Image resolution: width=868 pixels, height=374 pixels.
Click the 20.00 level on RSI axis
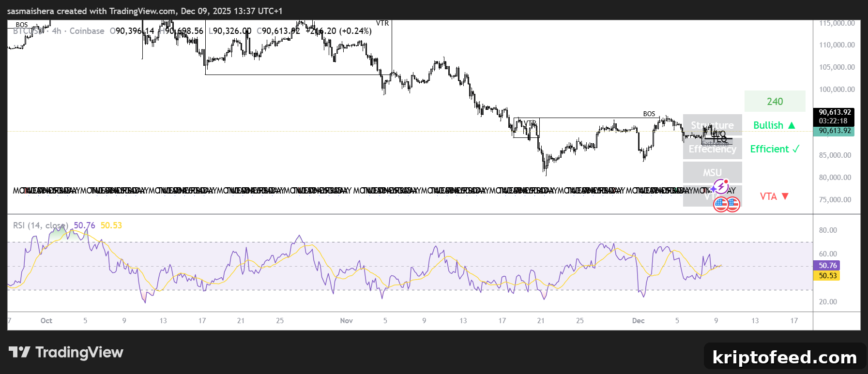coord(828,302)
